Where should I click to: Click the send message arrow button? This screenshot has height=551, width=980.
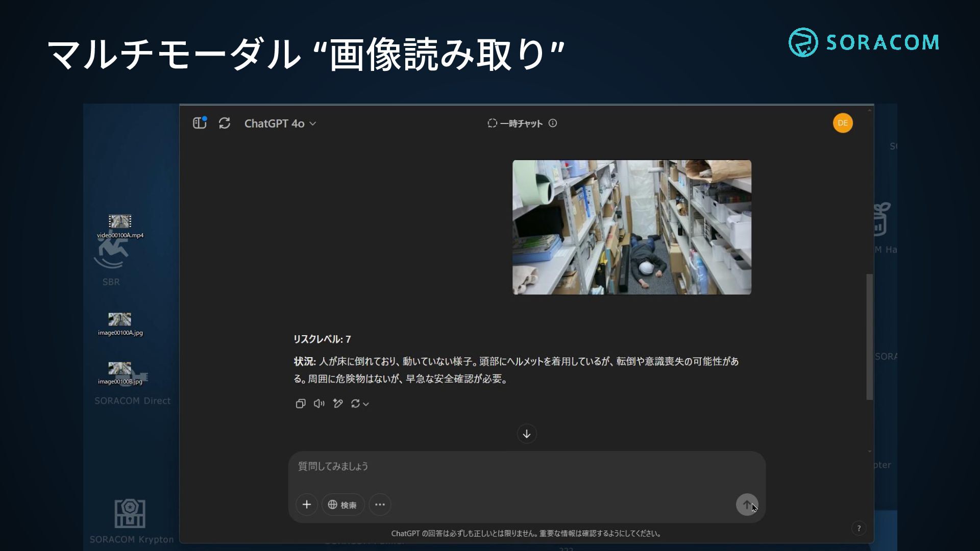[746, 505]
